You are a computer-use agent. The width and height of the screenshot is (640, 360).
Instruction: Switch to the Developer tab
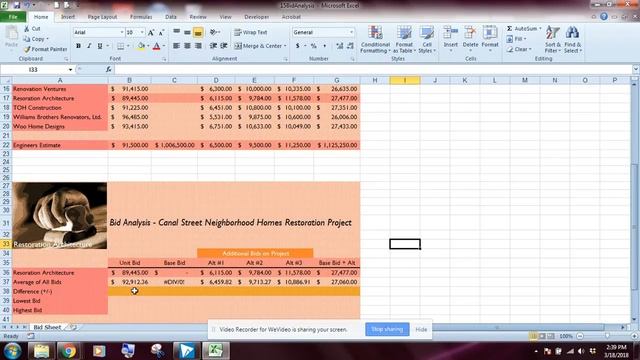256,17
